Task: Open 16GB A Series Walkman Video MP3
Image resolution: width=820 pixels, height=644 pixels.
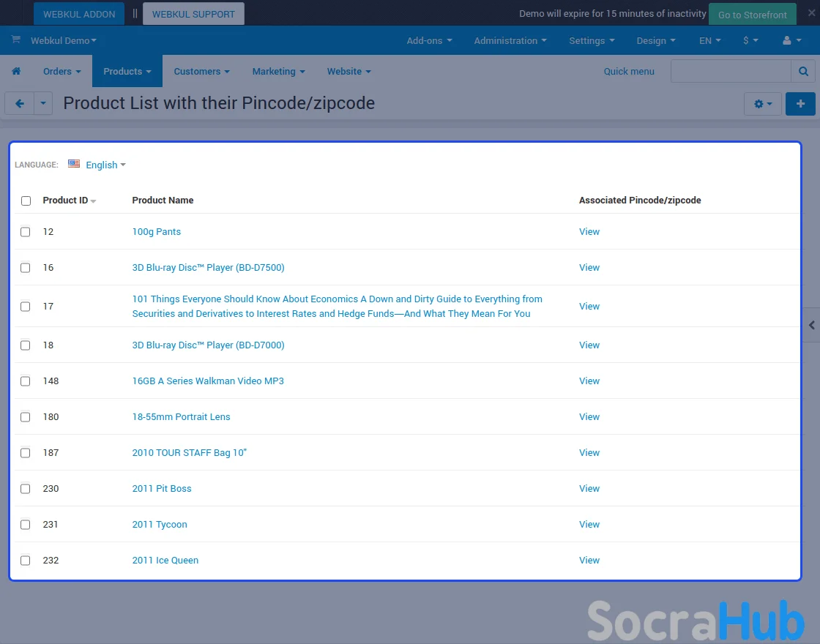Action: click(208, 381)
